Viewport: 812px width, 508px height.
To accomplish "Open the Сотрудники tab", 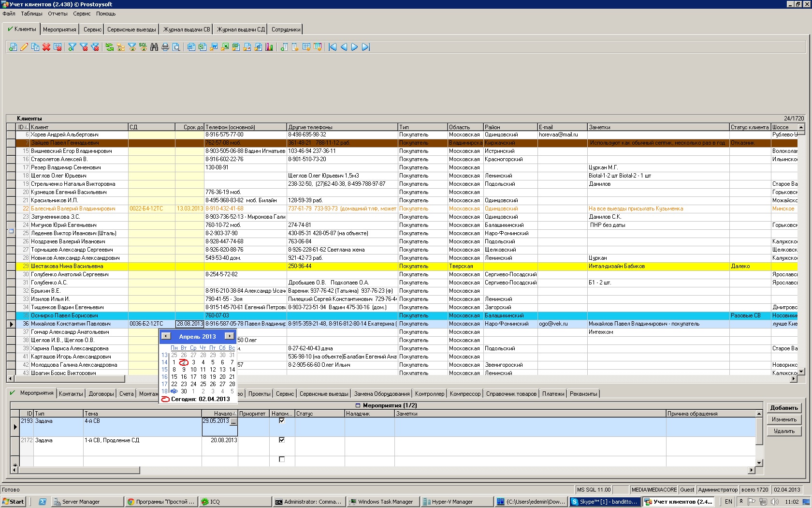I will (286, 30).
